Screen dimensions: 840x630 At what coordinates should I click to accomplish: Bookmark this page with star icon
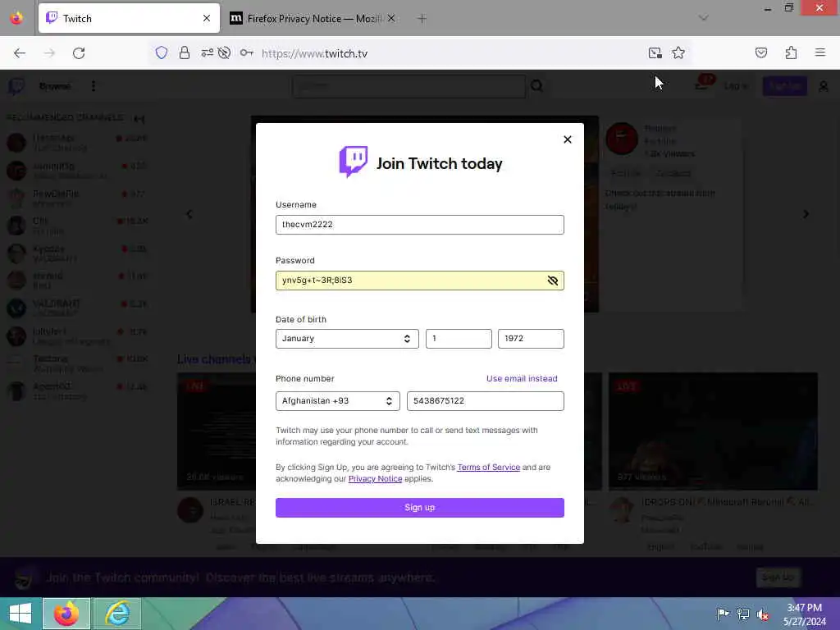pyautogui.click(x=678, y=53)
